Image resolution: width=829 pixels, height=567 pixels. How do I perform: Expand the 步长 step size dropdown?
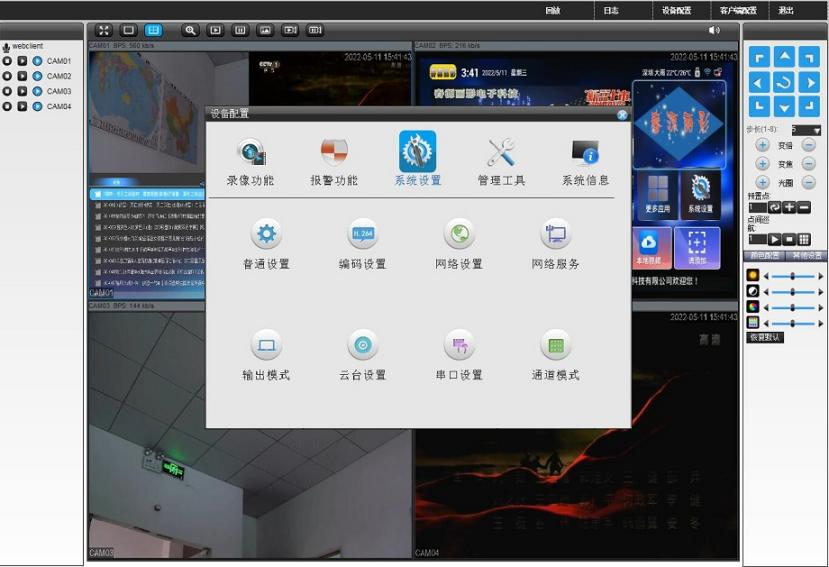click(817, 130)
